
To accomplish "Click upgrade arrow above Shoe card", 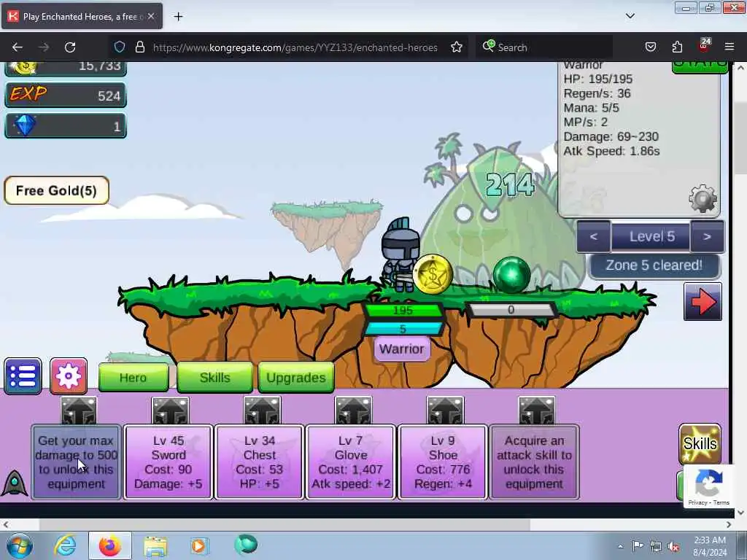I will coord(445,411).
